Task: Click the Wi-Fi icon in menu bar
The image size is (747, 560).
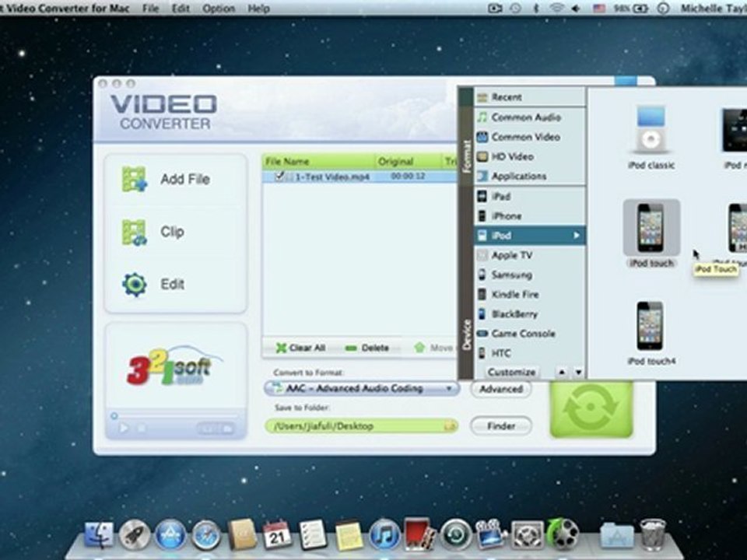Action: [556, 8]
